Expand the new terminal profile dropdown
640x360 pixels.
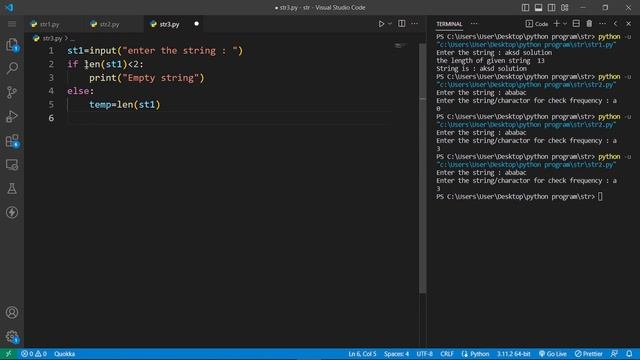(x=565, y=24)
